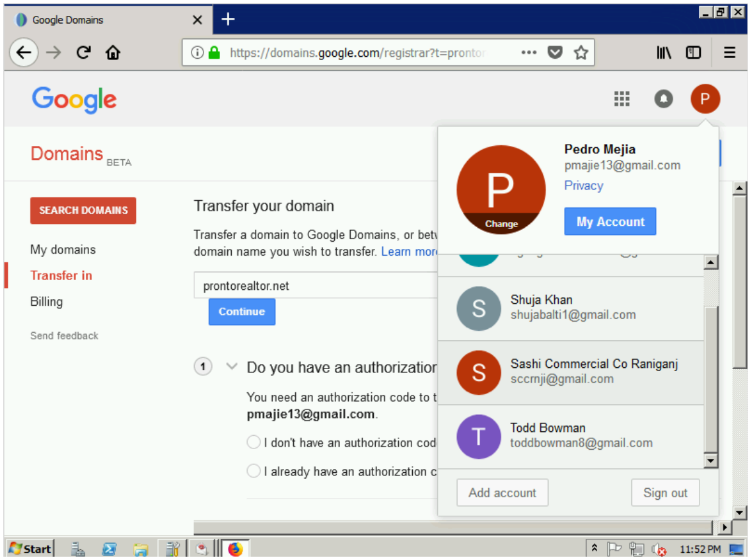The image size is (751, 560).
Task: Click the Learn more link
Action: (x=409, y=252)
